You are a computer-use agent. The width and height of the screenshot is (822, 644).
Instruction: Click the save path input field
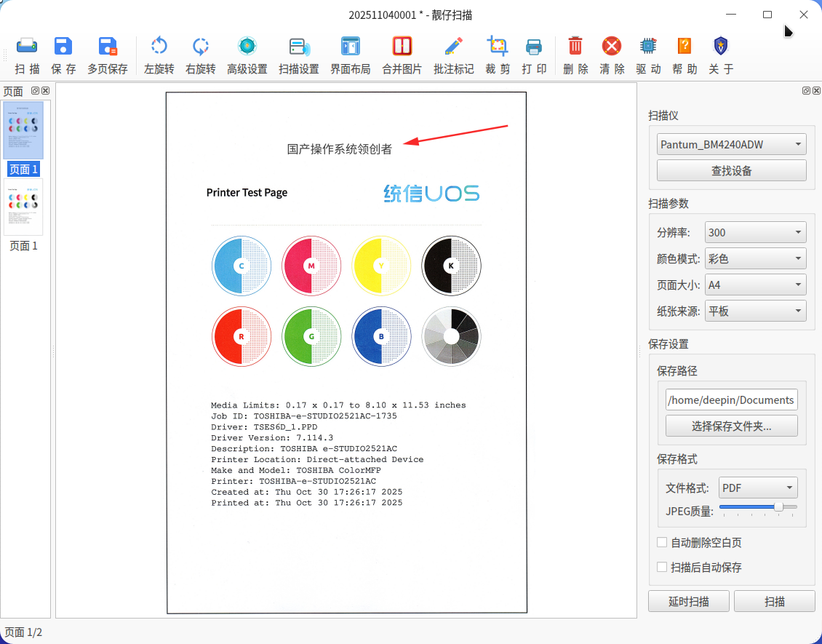(731, 399)
